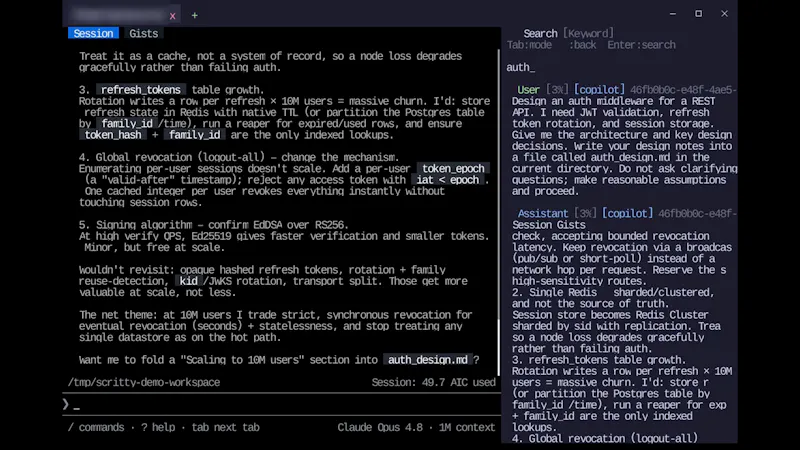Maximize the terminal window
Viewport: 800px width, 450px height.
coord(698,14)
